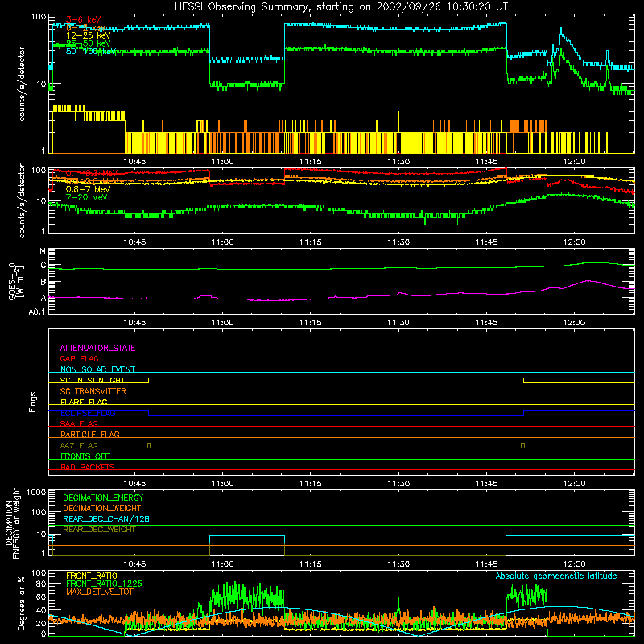Click the green '7-20 MeV' legend label
Image resolution: width=644 pixels, height=644 pixels.
[x=87, y=197]
